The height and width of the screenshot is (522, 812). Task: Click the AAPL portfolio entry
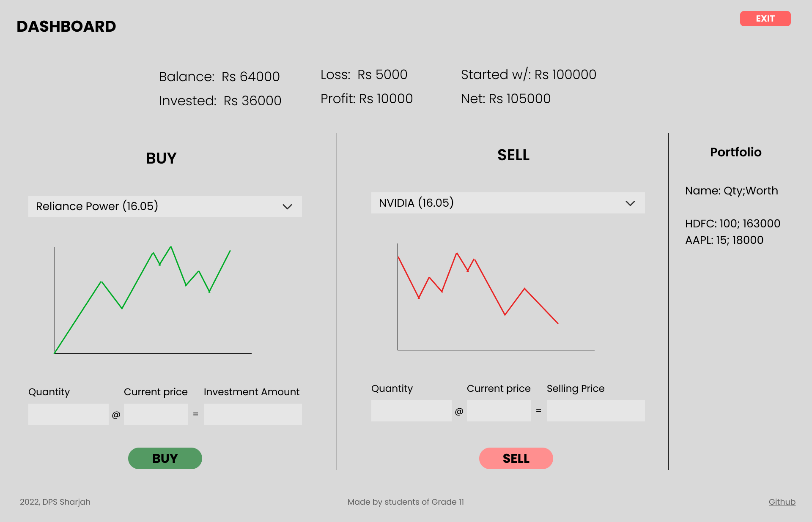724,240
